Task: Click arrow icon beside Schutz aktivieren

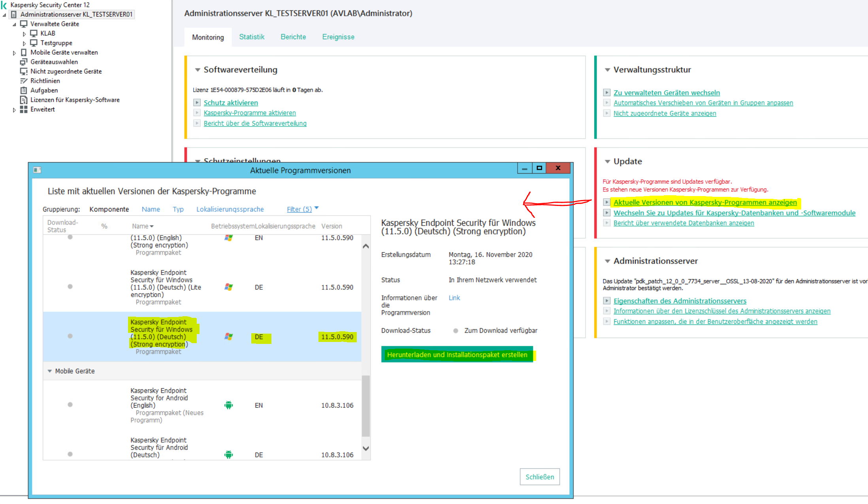Action: [x=197, y=103]
